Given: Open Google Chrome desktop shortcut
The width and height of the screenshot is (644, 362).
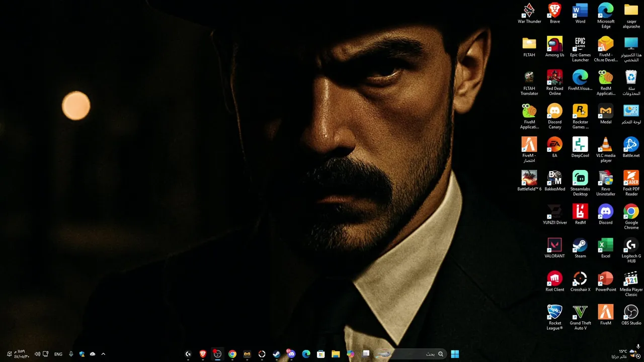Looking at the screenshot, I should pos(631,217).
